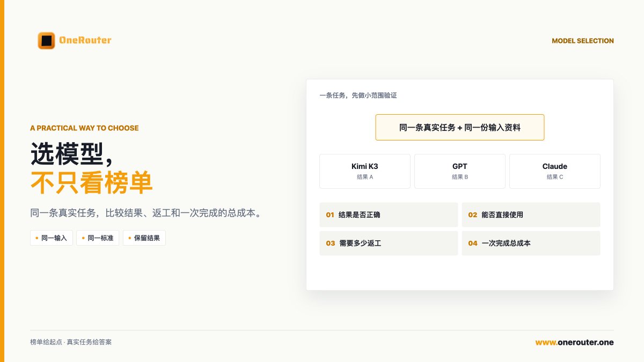Select the Claude 结果 C card

click(x=555, y=171)
